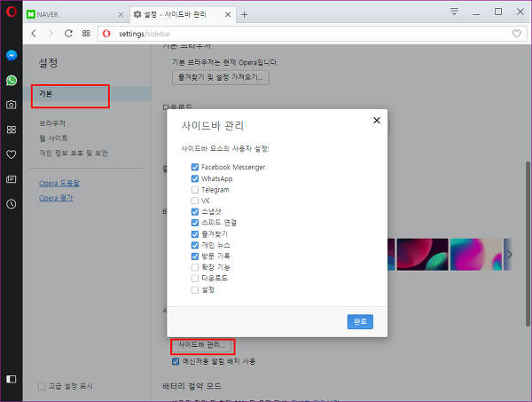The width and height of the screenshot is (532, 402).
Task: Toggle the 스피드 연결 checkbox
Action: (195, 223)
